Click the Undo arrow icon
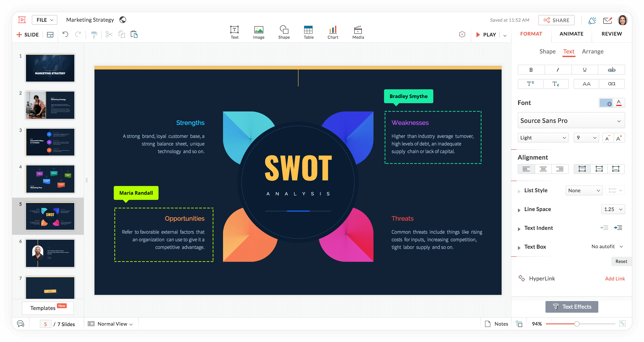Image resolution: width=644 pixels, height=342 pixels. click(65, 34)
